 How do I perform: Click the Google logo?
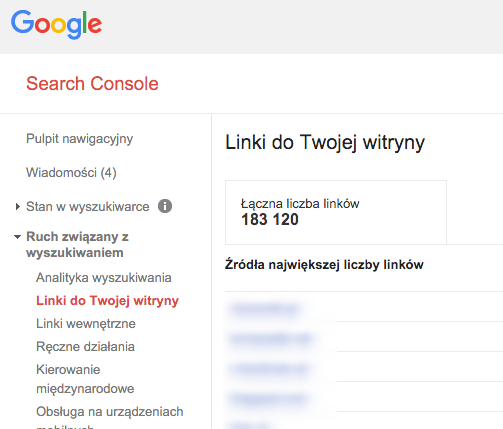[56, 24]
